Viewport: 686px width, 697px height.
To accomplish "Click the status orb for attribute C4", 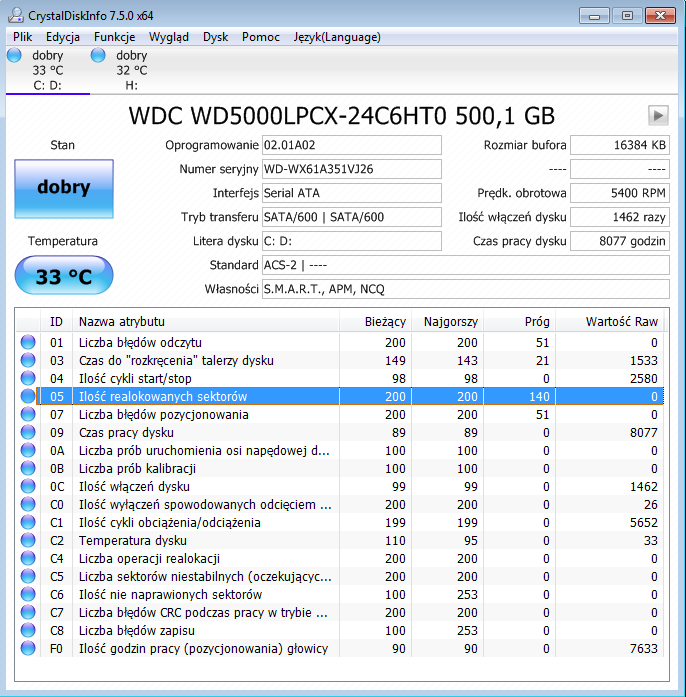I will click(x=28, y=558).
